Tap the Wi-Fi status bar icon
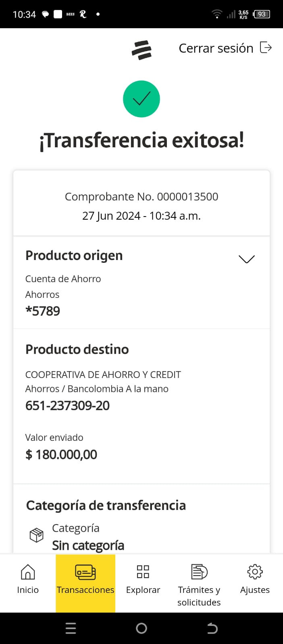Viewport: 283px width, 644px height. pyautogui.click(x=217, y=14)
